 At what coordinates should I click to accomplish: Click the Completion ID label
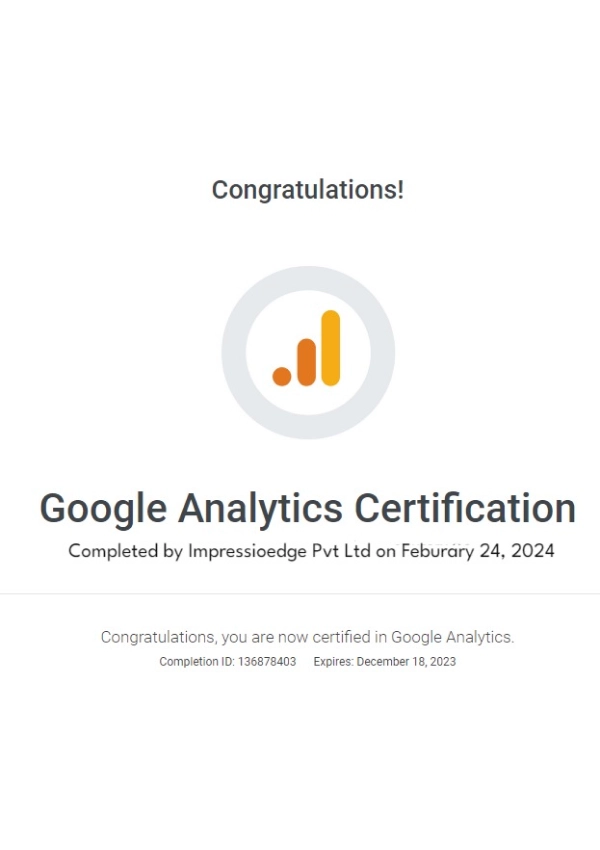197,662
